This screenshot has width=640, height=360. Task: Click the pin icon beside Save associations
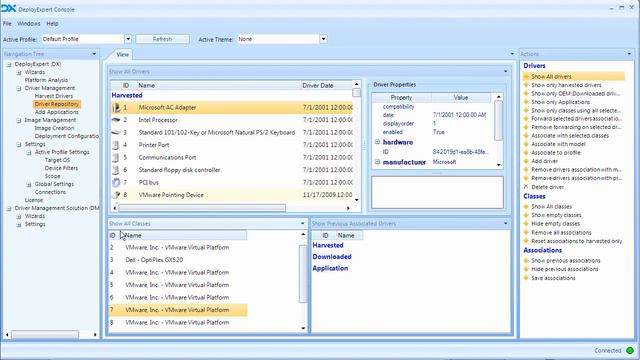[x=526, y=278]
